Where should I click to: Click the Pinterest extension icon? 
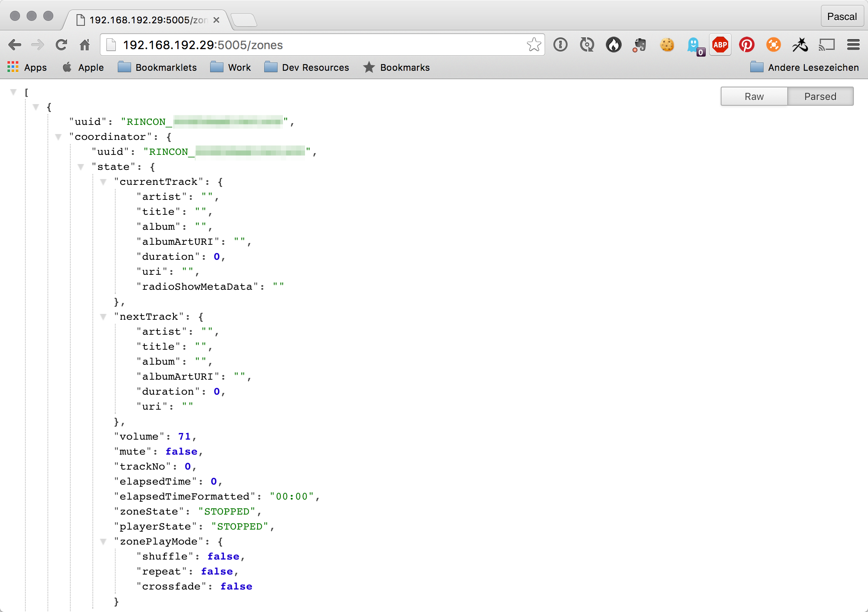coord(746,45)
